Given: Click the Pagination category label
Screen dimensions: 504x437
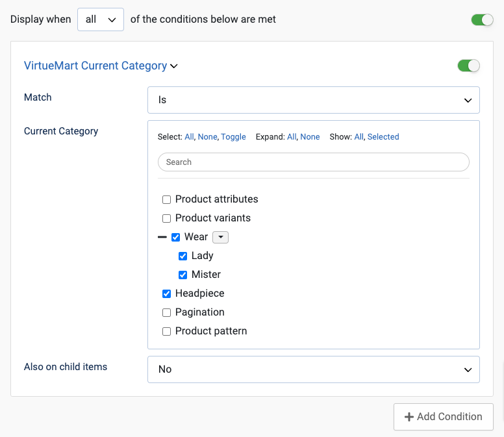Looking at the screenshot, I should pos(199,312).
